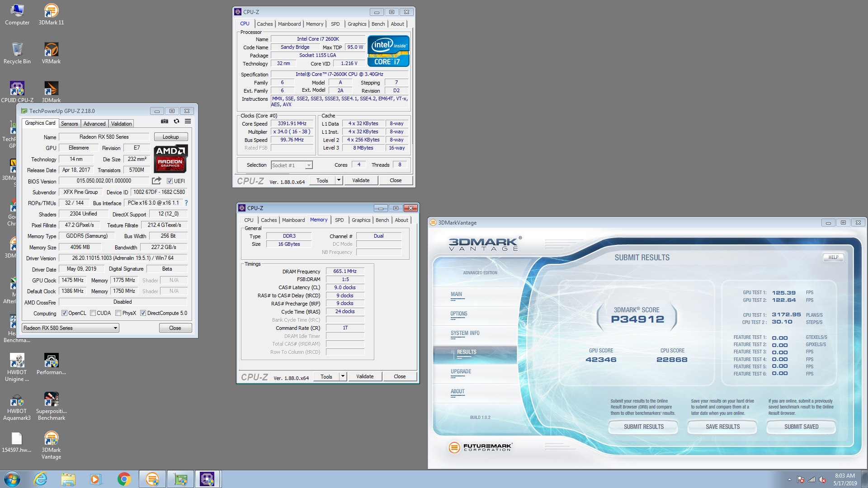Click Close in the GPU-Z window
Screen dimensions: 868x488
[x=175, y=328]
